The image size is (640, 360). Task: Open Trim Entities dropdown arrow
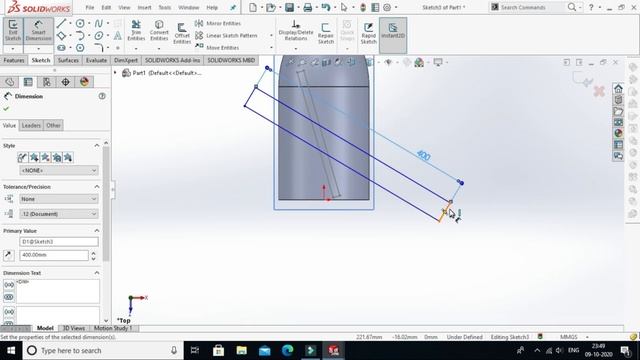coord(136,49)
